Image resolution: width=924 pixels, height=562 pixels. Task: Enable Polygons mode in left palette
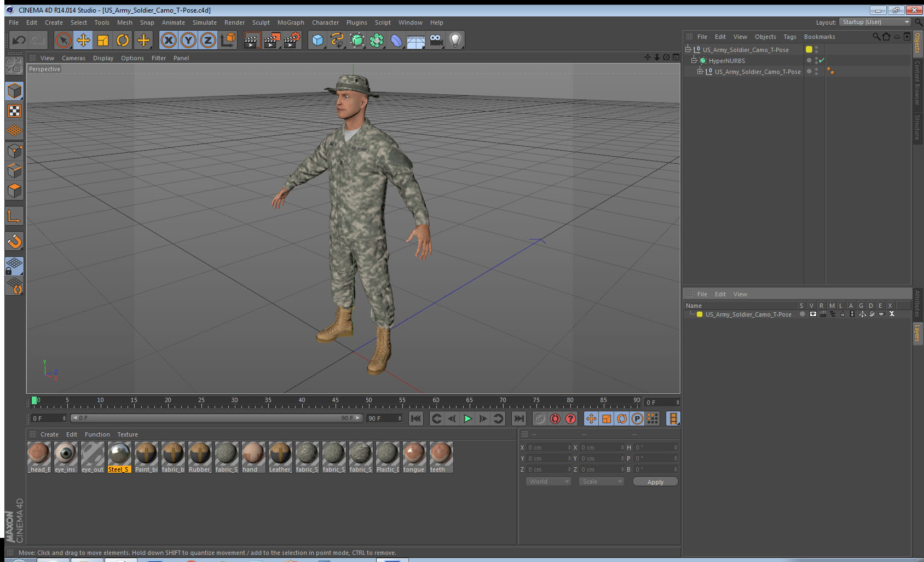pos(14,190)
